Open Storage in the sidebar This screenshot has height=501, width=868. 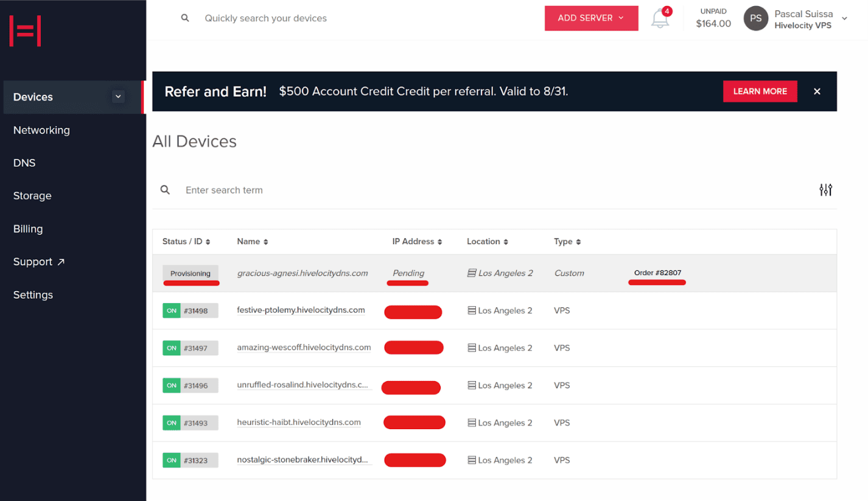click(x=32, y=196)
